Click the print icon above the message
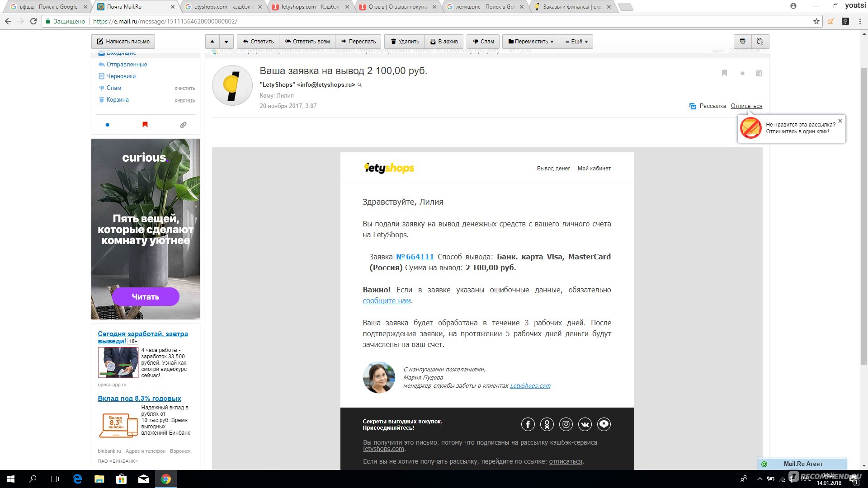Image resolution: width=868 pixels, height=488 pixels. pos(742,42)
